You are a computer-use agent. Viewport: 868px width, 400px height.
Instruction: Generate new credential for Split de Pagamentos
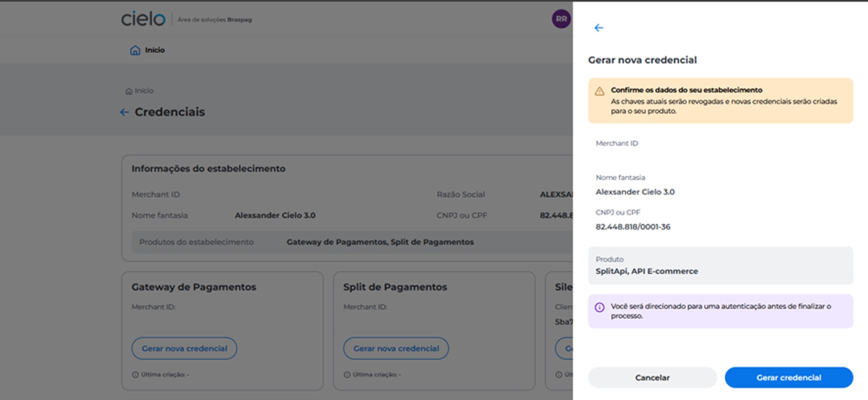[396, 348]
